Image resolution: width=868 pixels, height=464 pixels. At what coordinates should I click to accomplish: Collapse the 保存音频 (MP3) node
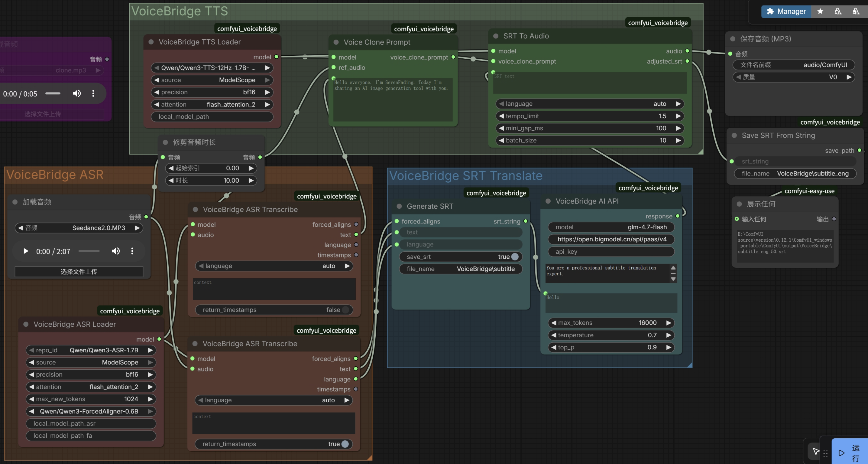click(x=733, y=39)
